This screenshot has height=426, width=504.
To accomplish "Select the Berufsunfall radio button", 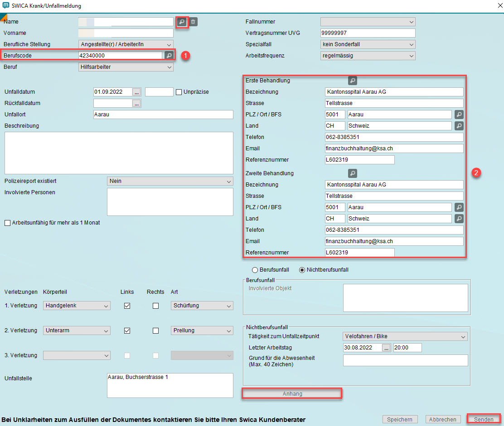I will [x=255, y=270].
